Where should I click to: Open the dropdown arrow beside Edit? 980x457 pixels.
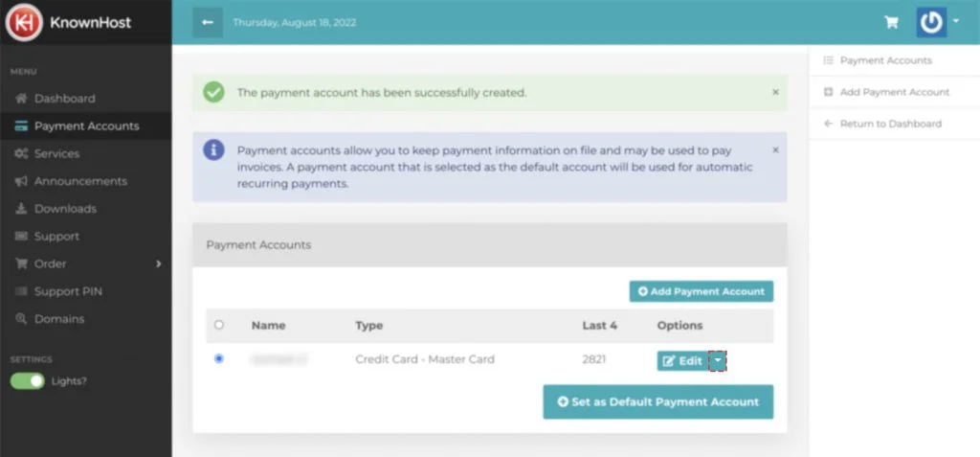pos(718,360)
